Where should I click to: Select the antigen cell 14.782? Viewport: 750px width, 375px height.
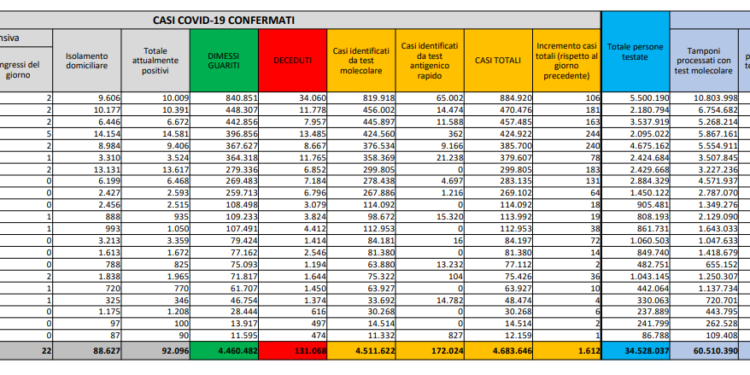pos(430,299)
